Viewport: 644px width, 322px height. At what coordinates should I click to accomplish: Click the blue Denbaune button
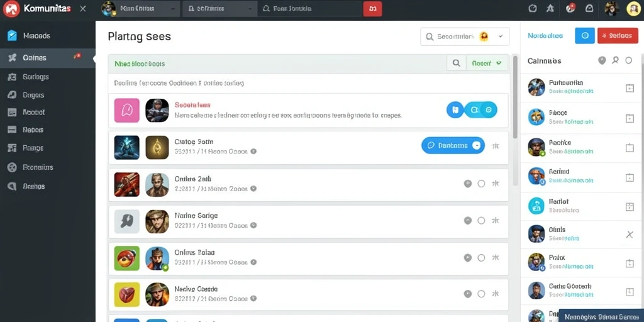[453, 145]
